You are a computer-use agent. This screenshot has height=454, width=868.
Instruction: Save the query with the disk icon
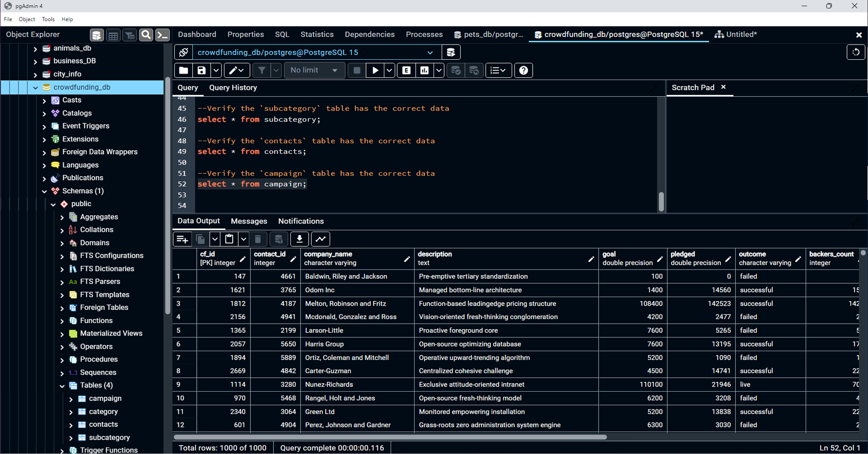click(201, 71)
